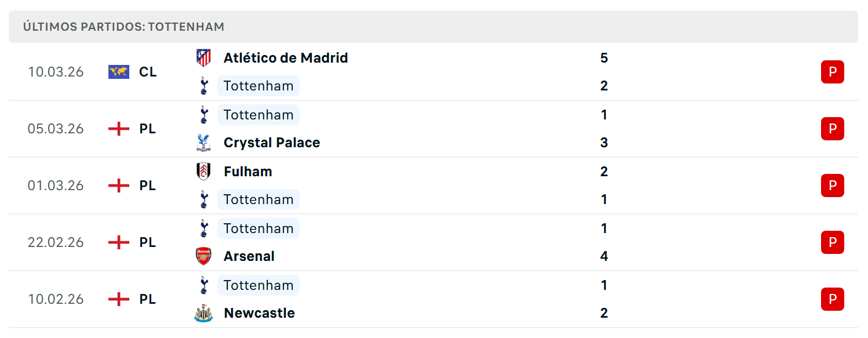This screenshot has width=868, height=338.
Task: Open the Newcastle team name link
Action: 259,313
